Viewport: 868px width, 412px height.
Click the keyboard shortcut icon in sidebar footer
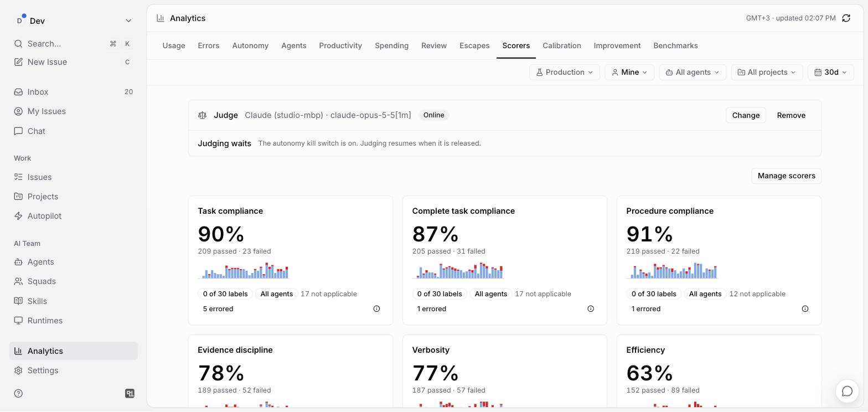coord(130,393)
